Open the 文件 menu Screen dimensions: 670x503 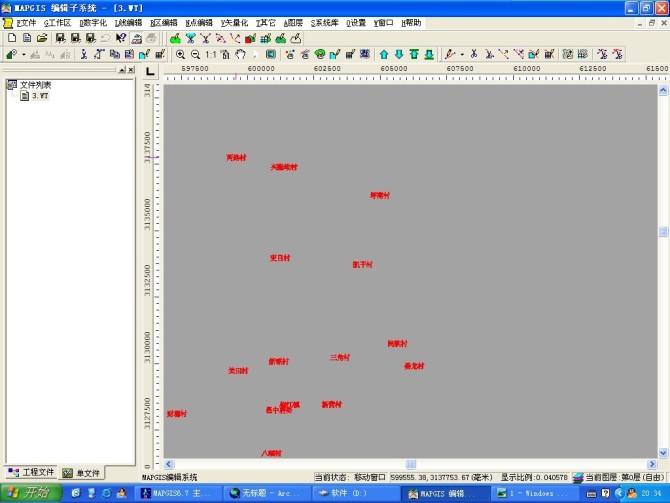tap(26, 23)
